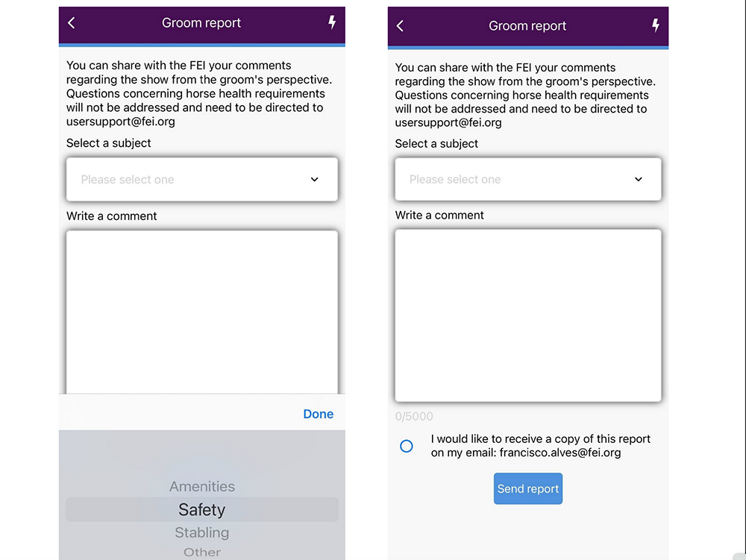The height and width of the screenshot is (560, 746).
Task: Click left comment text area
Action: tap(202, 312)
